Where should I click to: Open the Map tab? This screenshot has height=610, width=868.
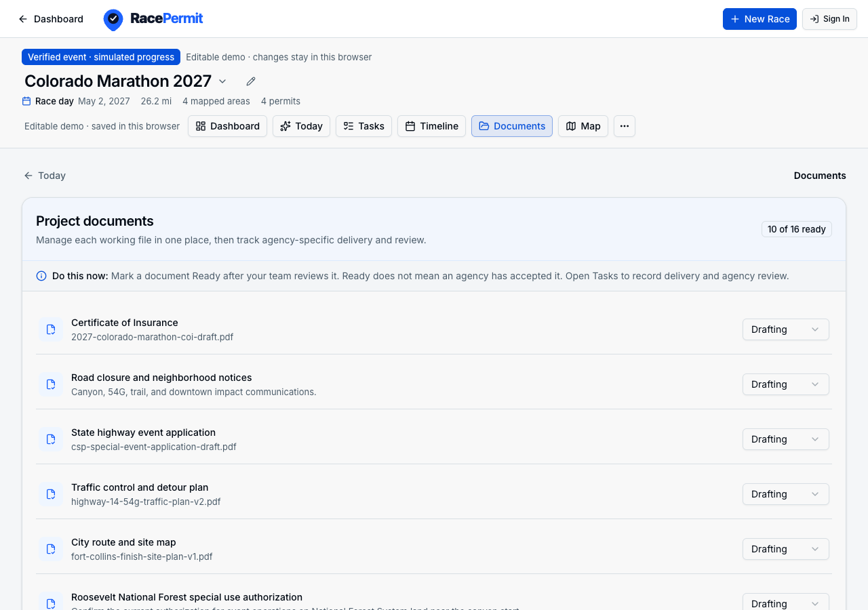point(583,126)
